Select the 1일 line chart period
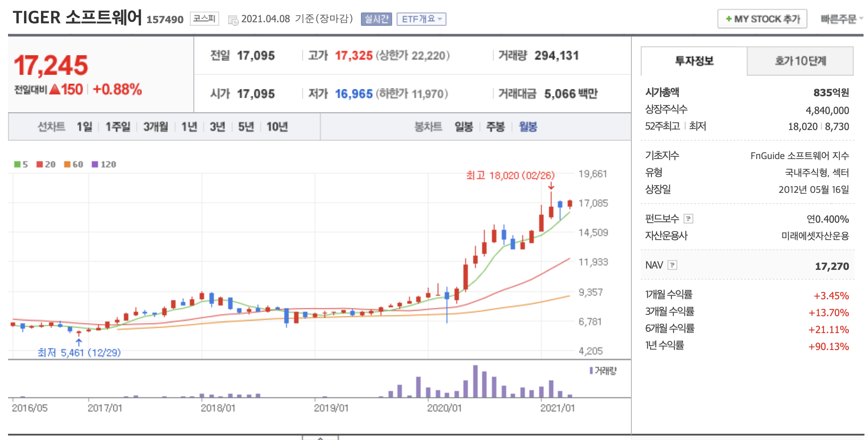The image size is (868, 440). pyautogui.click(x=84, y=127)
